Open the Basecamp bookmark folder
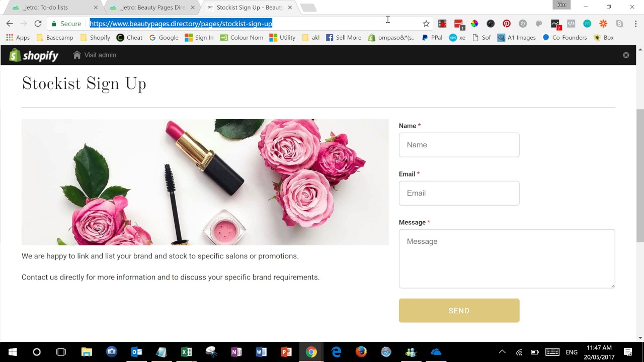The height and width of the screenshot is (362, 644). (55, 38)
